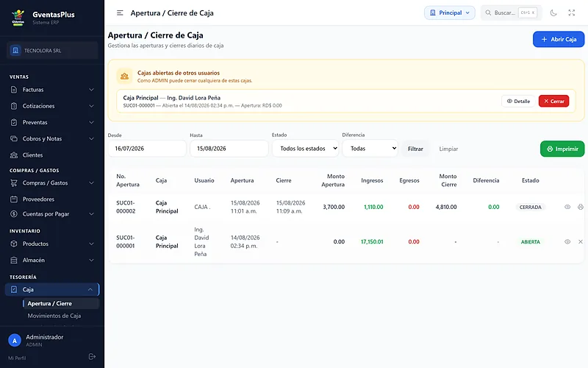The width and height of the screenshot is (588, 368).
Task: Expand the Cotizaciones submenu chevron
Action: [91, 106]
